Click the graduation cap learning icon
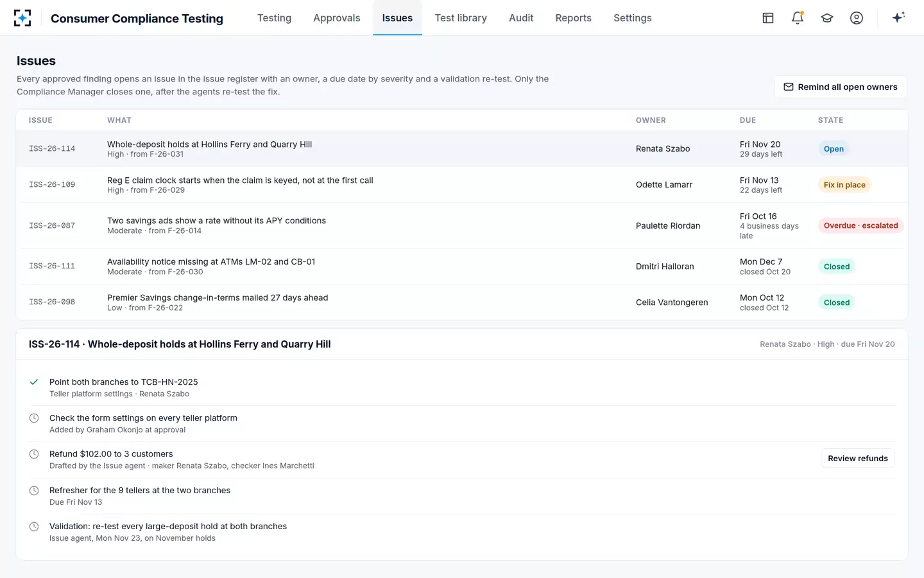924x578 pixels. tap(827, 18)
